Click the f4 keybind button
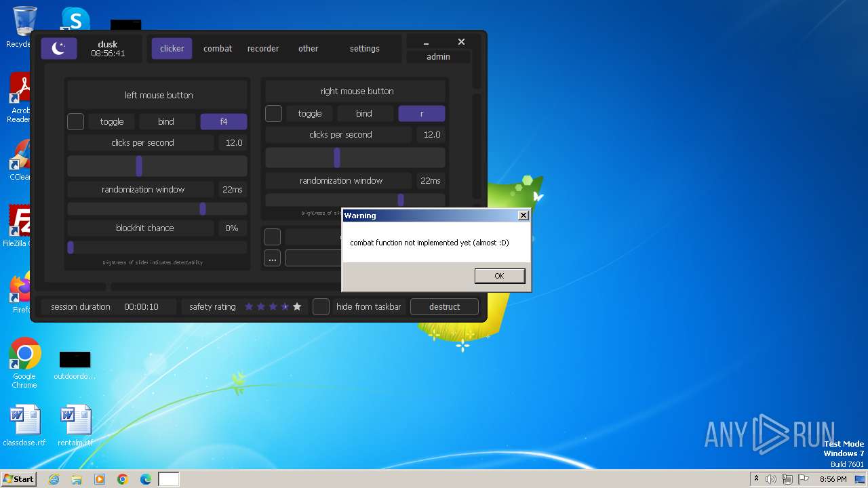The image size is (868, 488). (224, 121)
